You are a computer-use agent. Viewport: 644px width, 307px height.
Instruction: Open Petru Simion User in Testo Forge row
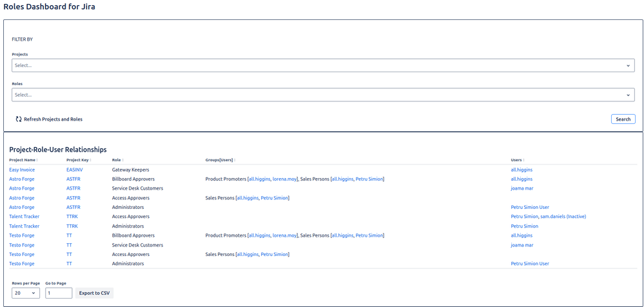point(530,263)
